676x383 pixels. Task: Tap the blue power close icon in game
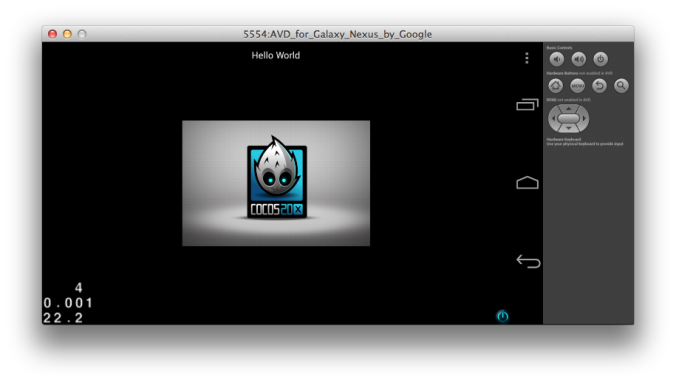coord(503,316)
